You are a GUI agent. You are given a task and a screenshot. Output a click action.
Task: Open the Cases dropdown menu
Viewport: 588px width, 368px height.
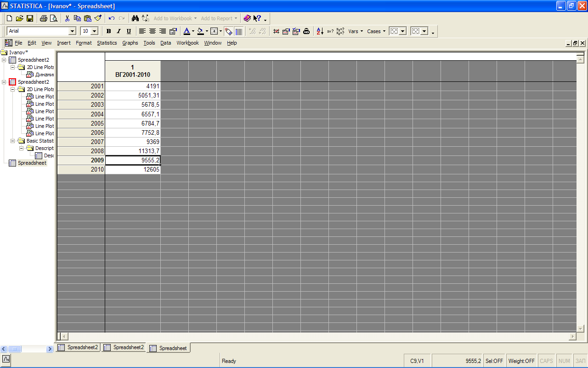(x=376, y=31)
